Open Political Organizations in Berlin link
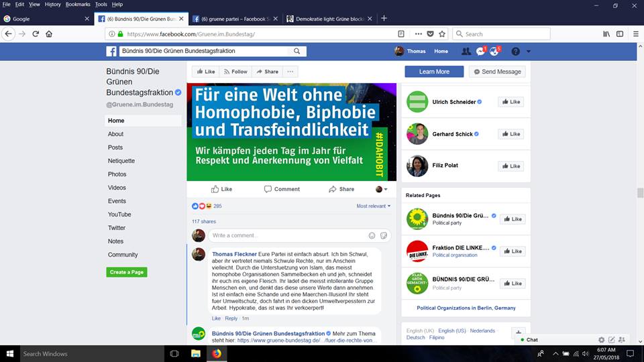Viewport: 644px width, 362px height. coord(466,308)
